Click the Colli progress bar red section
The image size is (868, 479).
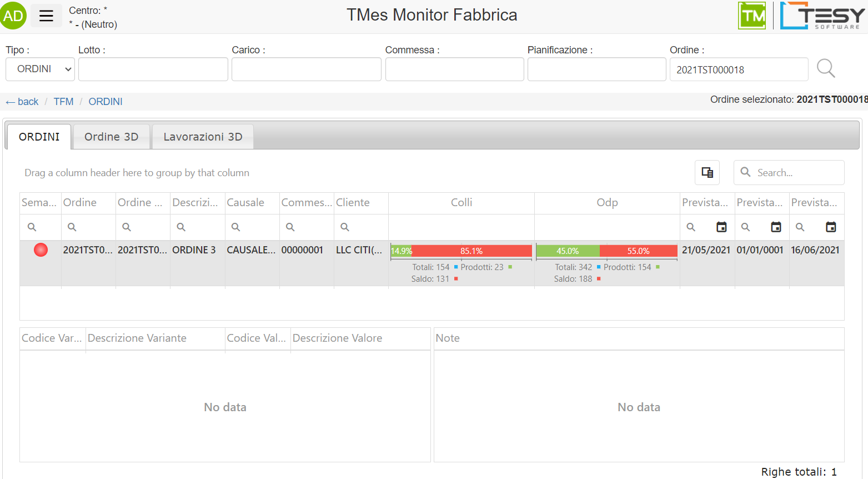coord(471,251)
